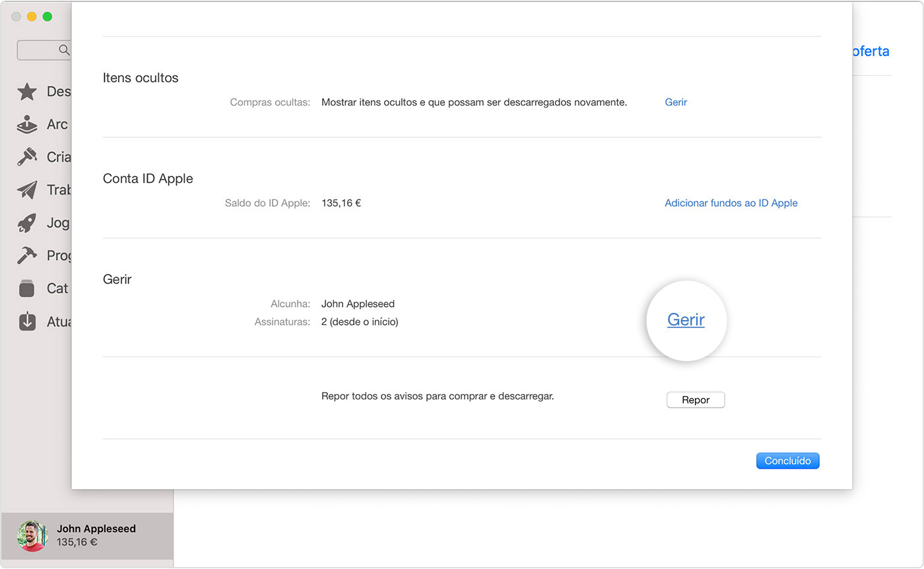Click the magnifier in the search field
Image resolution: width=924 pixels, height=569 pixels.
point(64,50)
